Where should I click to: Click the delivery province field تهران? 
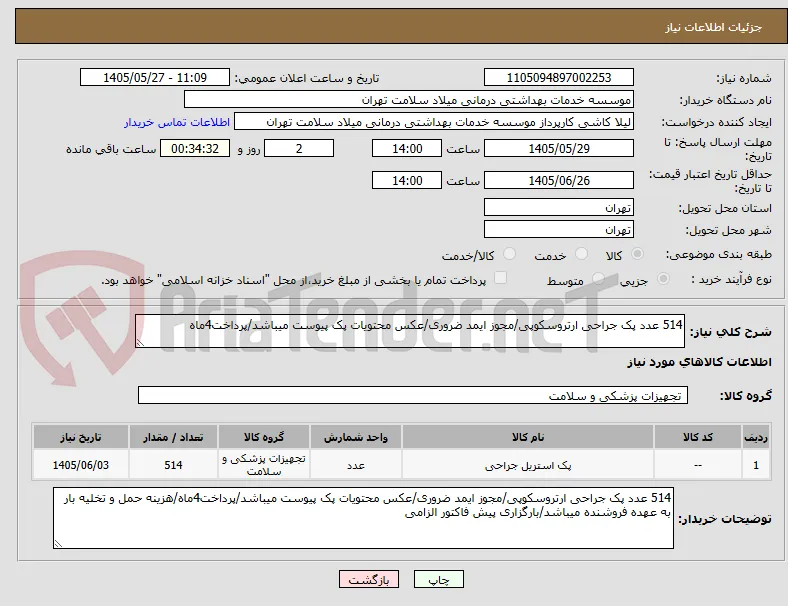(x=559, y=207)
